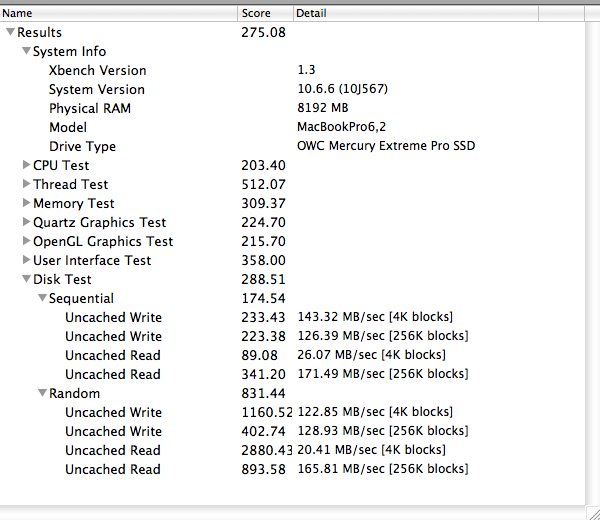The image size is (600, 520).
Task: Select Uncached Read row scoring 893.58
Action: (292, 469)
